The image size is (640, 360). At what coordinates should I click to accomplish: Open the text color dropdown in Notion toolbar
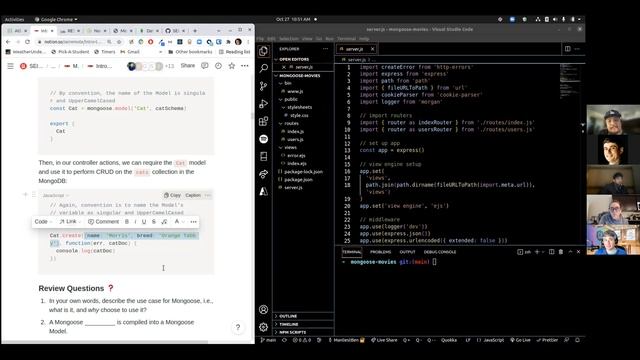pyautogui.click(x=179, y=222)
